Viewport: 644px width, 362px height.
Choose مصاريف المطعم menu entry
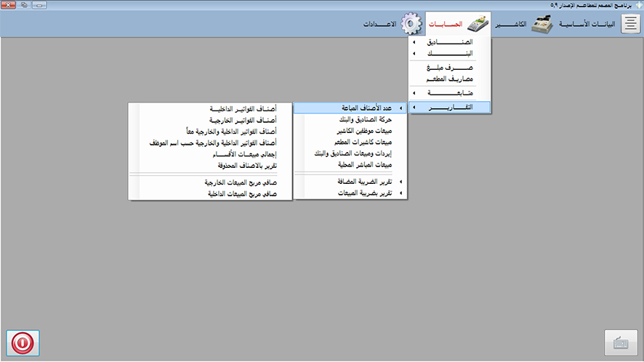(x=451, y=79)
